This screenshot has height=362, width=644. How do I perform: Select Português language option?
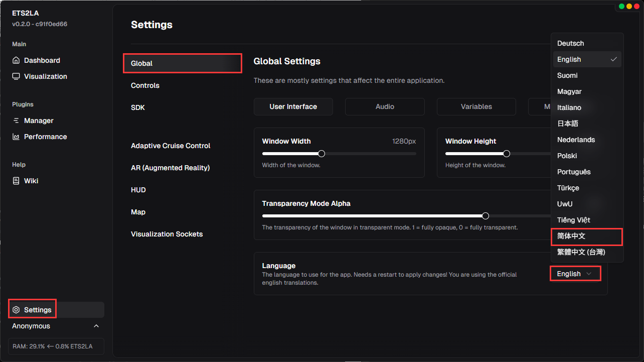pyautogui.click(x=587, y=172)
